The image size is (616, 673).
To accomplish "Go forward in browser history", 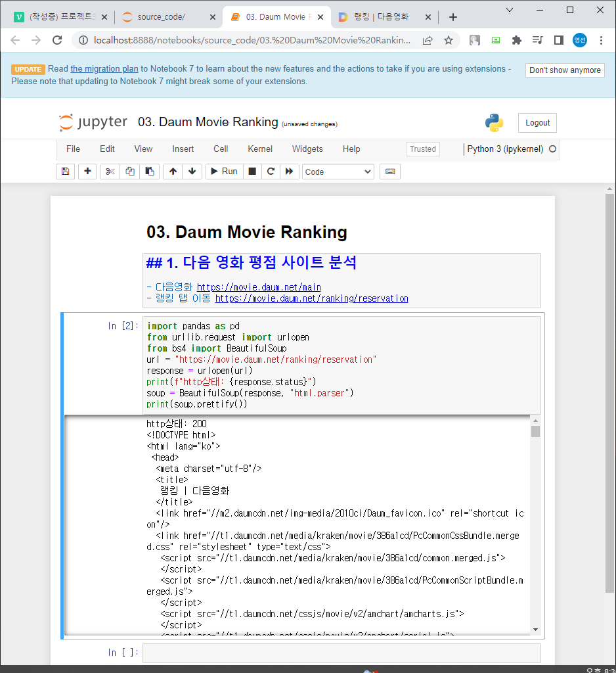I will coord(36,40).
